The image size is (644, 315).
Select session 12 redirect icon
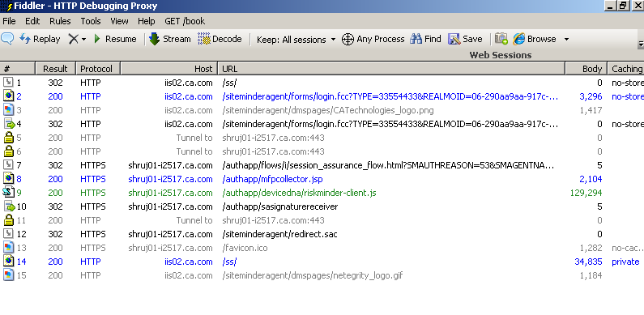(9, 234)
